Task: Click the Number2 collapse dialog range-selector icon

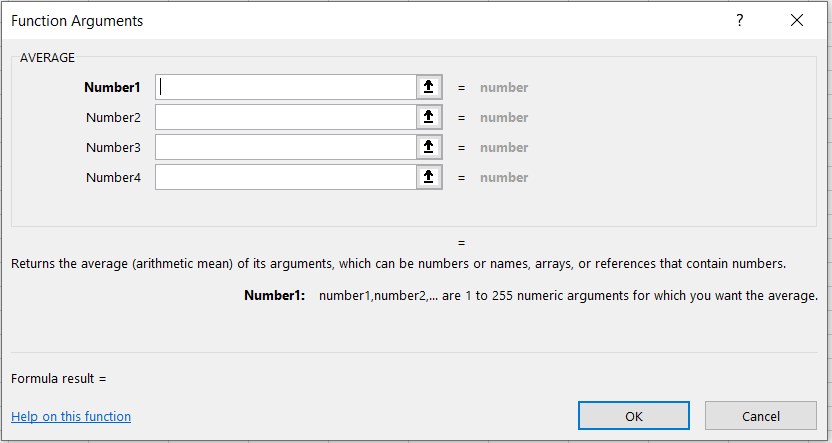Action: [x=429, y=117]
